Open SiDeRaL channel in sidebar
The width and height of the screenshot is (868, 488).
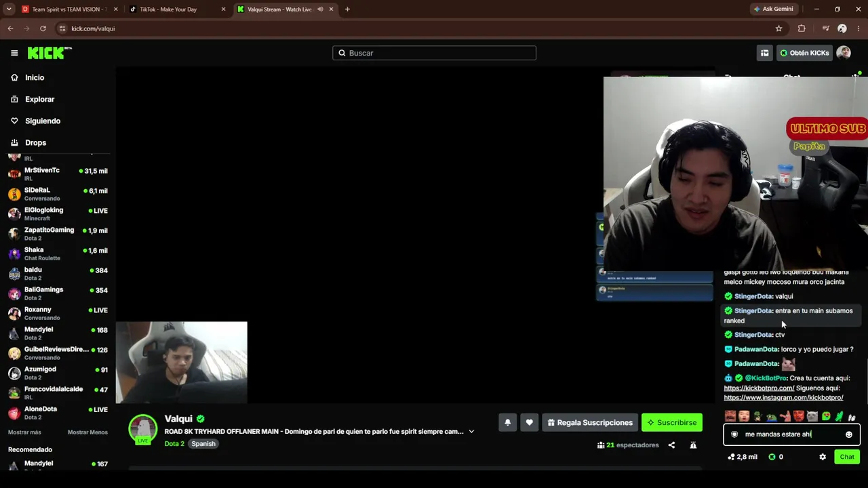(x=58, y=194)
